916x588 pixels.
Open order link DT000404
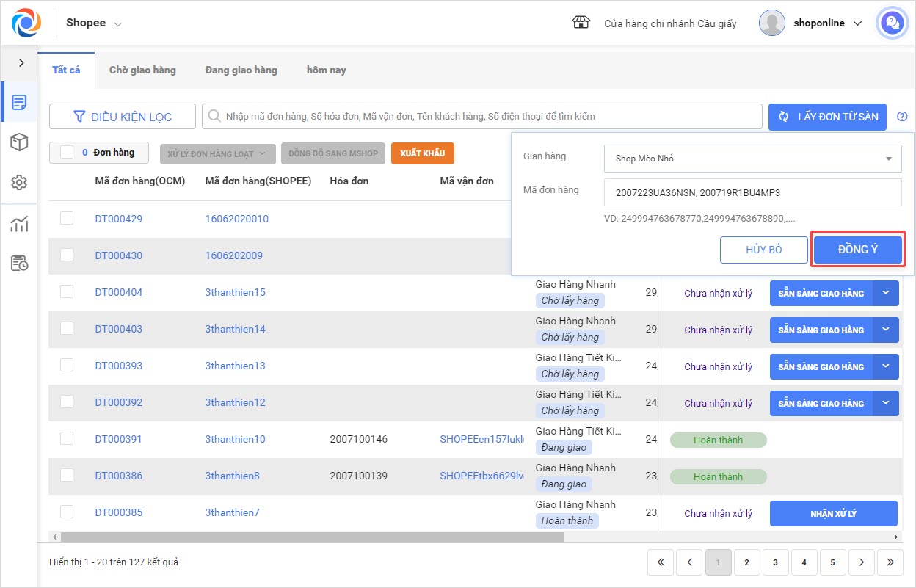119,292
